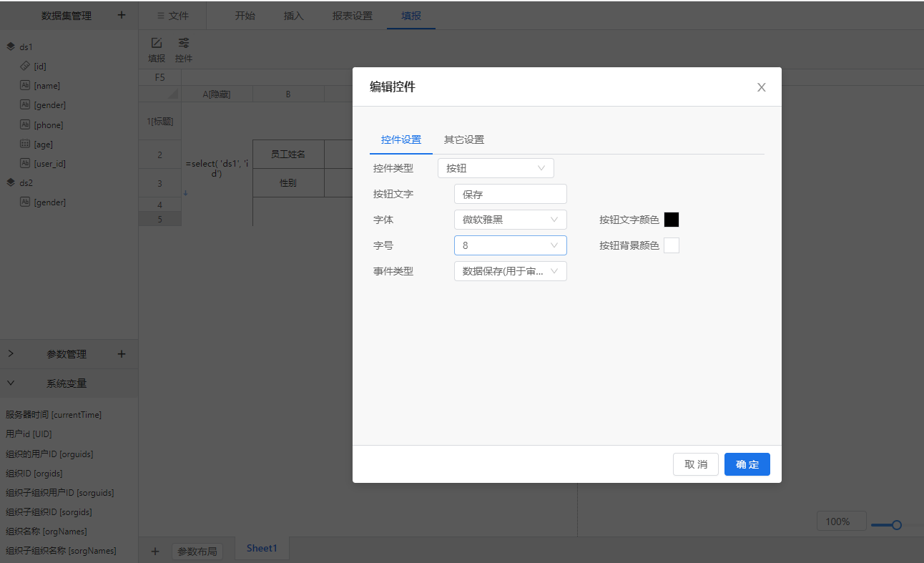Select the 性别 cell
The height and width of the screenshot is (563, 924).
click(288, 182)
